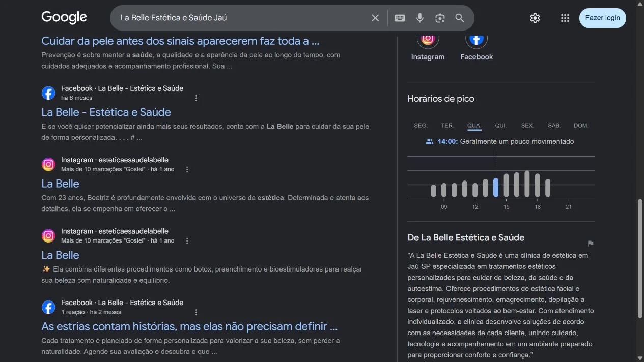
Task: Start voice search with the microphone icon
Action: tap(419, 18)
